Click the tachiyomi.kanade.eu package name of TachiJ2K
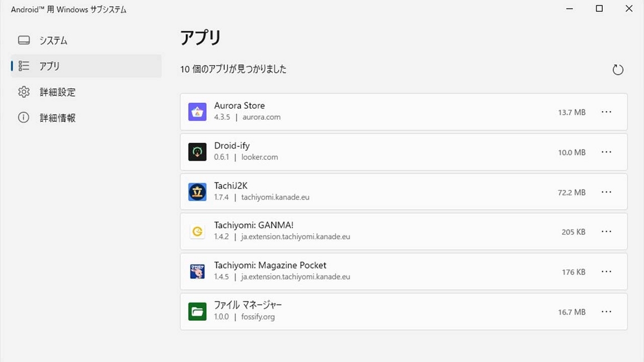Screen dimensions: 644x362 click(275, 197)
